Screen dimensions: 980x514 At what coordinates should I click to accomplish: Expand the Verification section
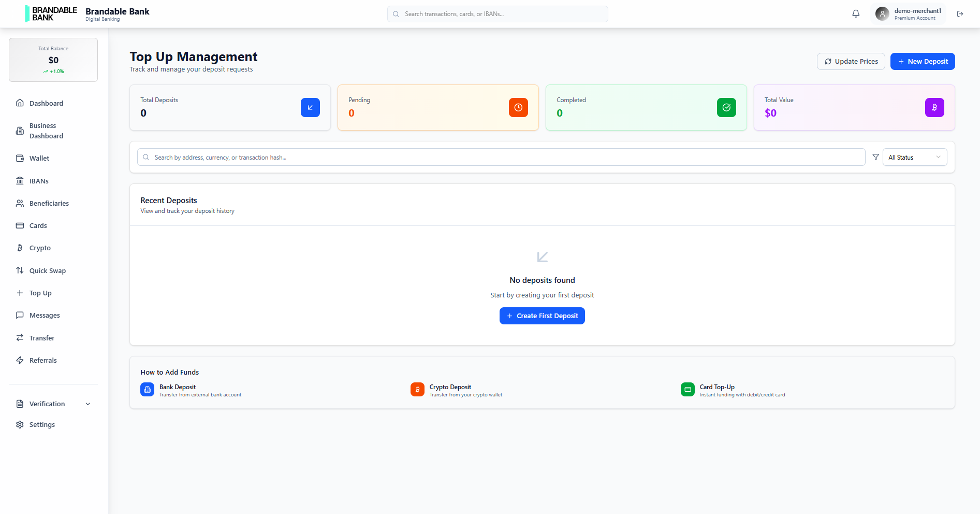coord(47,404)
